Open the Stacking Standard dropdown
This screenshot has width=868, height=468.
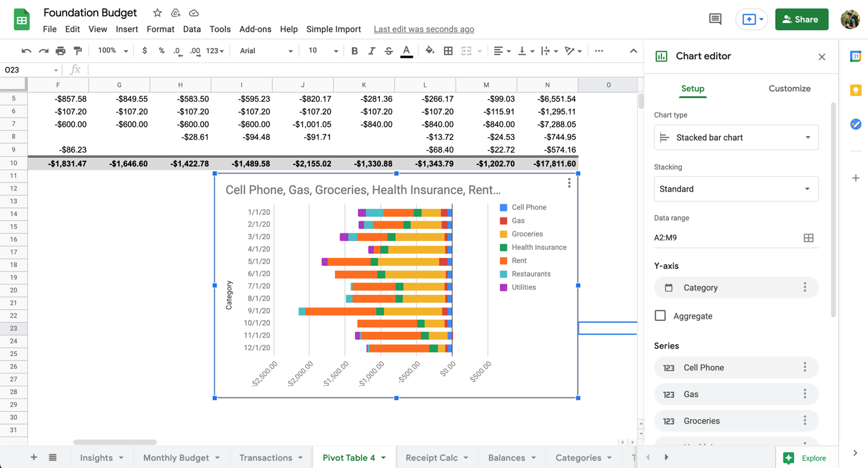(x=736, y=189)
